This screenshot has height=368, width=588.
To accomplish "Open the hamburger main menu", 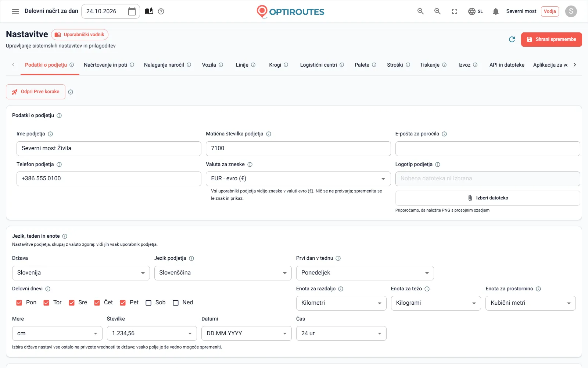I will (x=15, y=11).
